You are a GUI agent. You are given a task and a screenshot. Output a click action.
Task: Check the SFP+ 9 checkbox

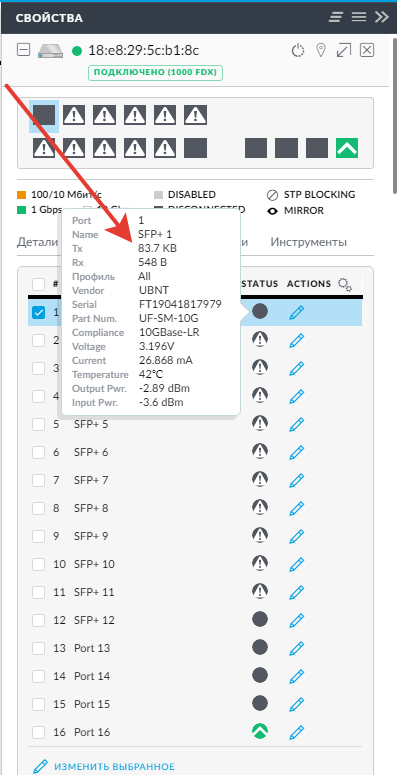tap(39, 536)
